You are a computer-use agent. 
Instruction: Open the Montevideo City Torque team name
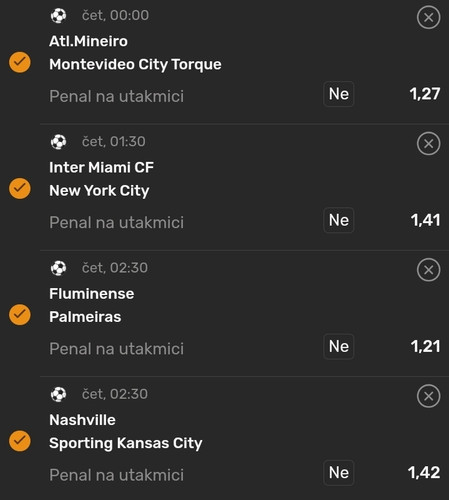(135, 64)
